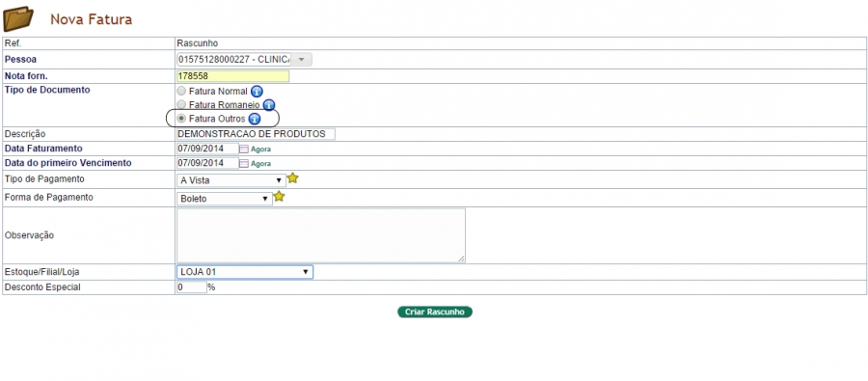The height and width of the screenshot is (381, 868).
Task: Select the Fatura Normal radio button
Action: (181, 92)
